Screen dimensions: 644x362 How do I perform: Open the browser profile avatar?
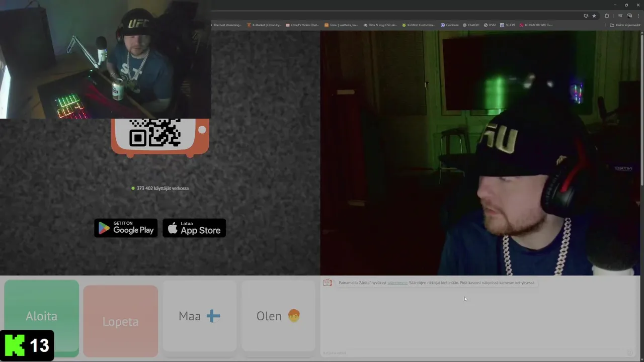point(629,16)
